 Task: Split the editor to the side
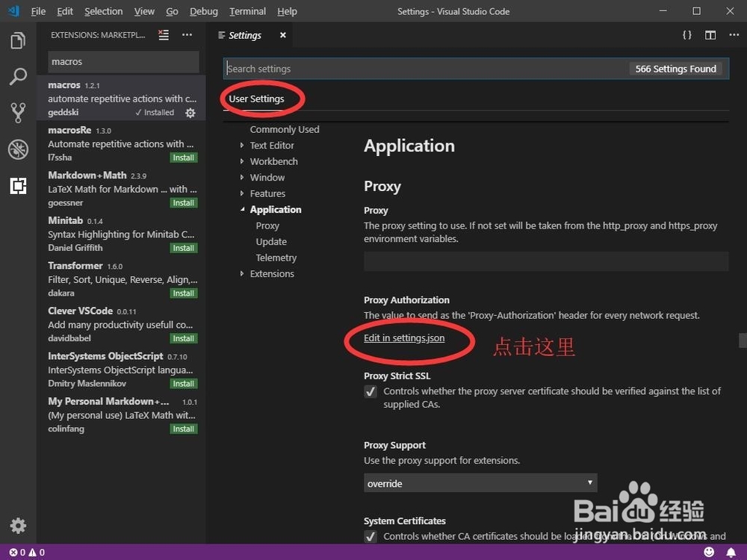(710, 35)
